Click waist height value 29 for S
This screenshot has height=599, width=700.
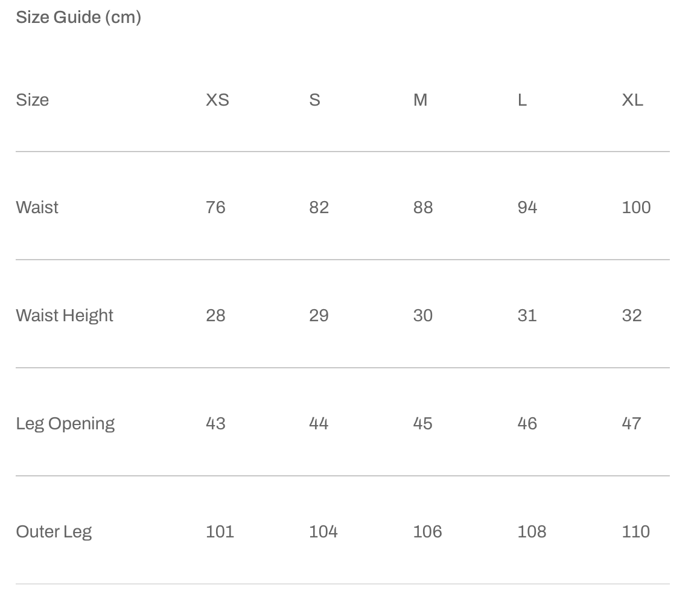point(319,315)
